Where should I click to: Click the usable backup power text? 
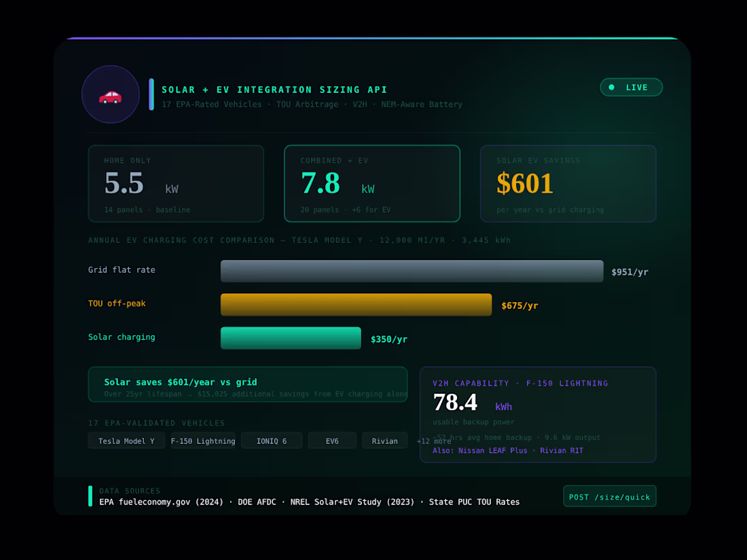pyautogui.click(x=473, y=422)
